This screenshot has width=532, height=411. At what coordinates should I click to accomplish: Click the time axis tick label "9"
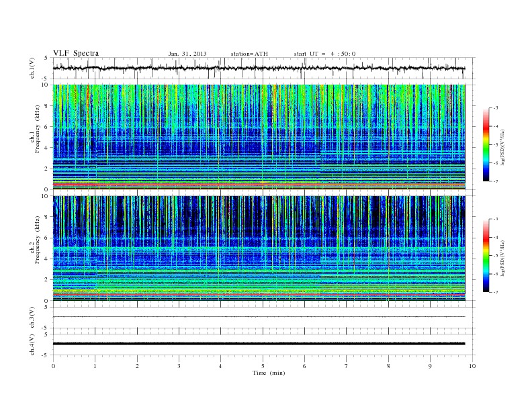pyautogui.click(x=430, y=366)
